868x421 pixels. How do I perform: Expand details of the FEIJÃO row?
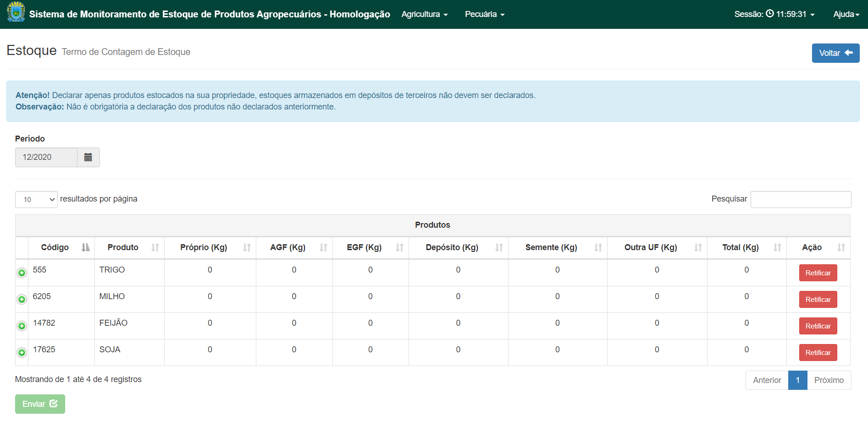22,326
